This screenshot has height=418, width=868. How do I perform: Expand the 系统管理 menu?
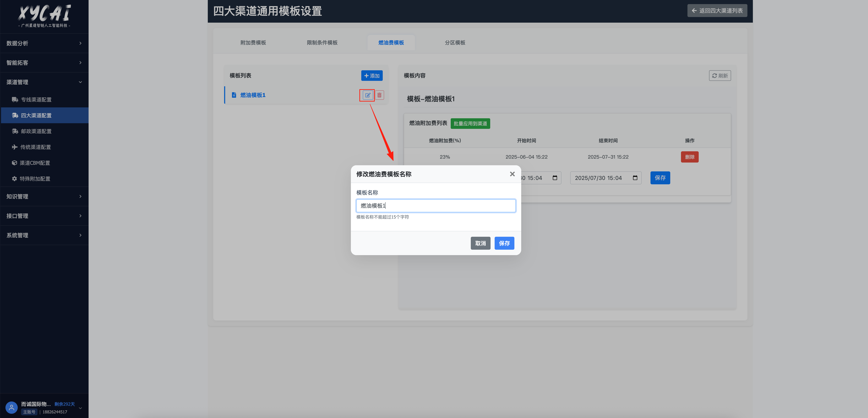point(44,235)
